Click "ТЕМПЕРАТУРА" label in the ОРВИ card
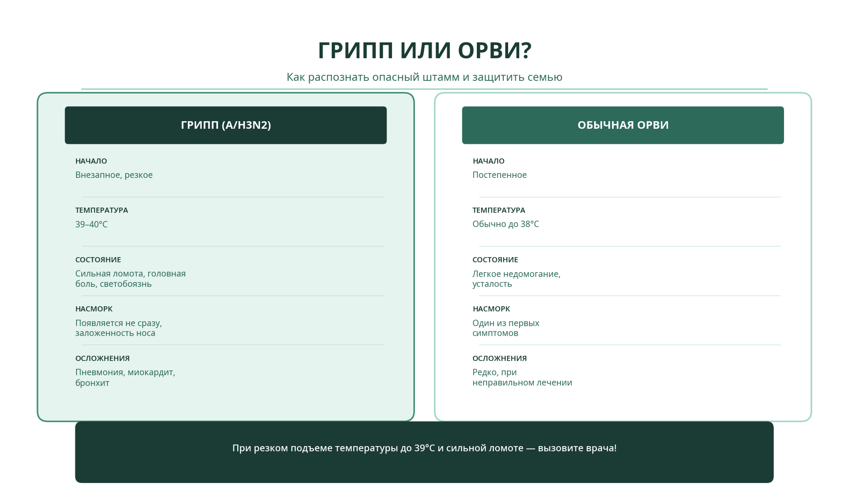This screenshot has width=847, height=504. tap(499, 210)
